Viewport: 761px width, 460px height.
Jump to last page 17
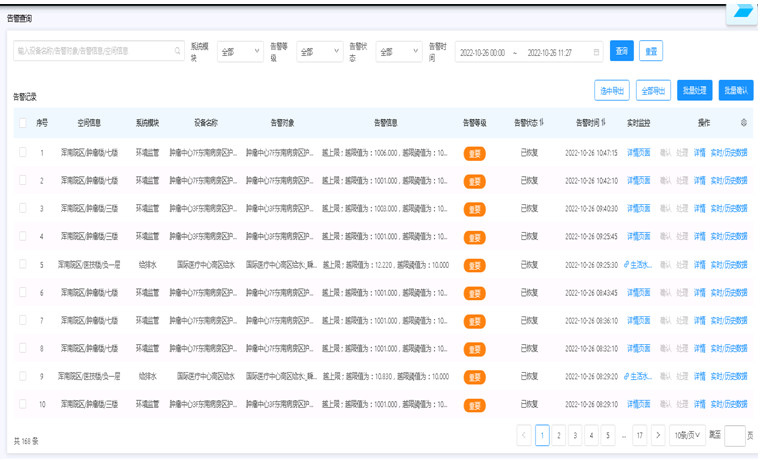(x=640, y=435)
